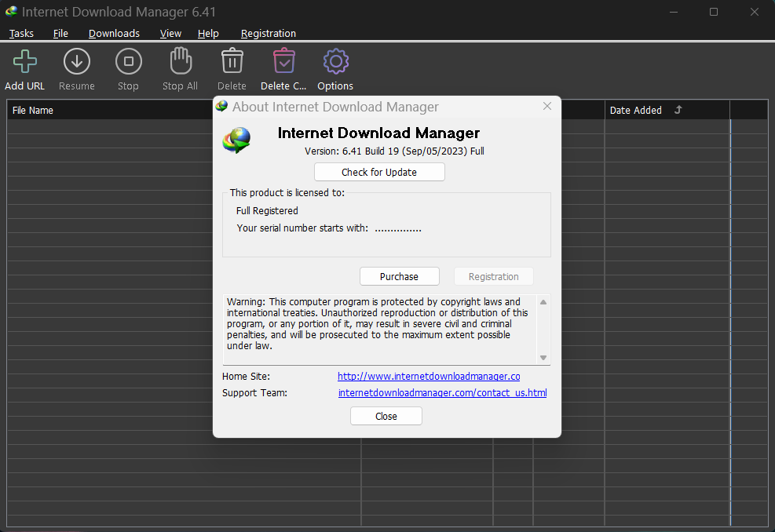Click the greyed-out Registration button
775x532 pixels.
[x=494, y=276]
